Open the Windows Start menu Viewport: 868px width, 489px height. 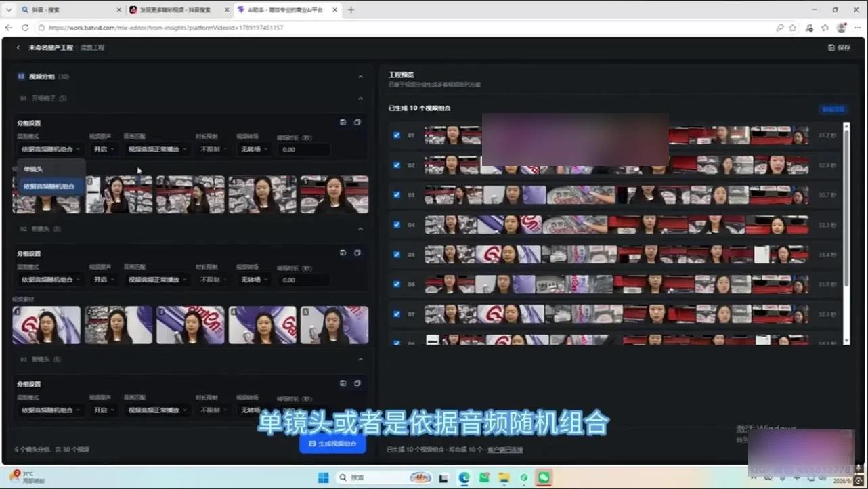324,477
